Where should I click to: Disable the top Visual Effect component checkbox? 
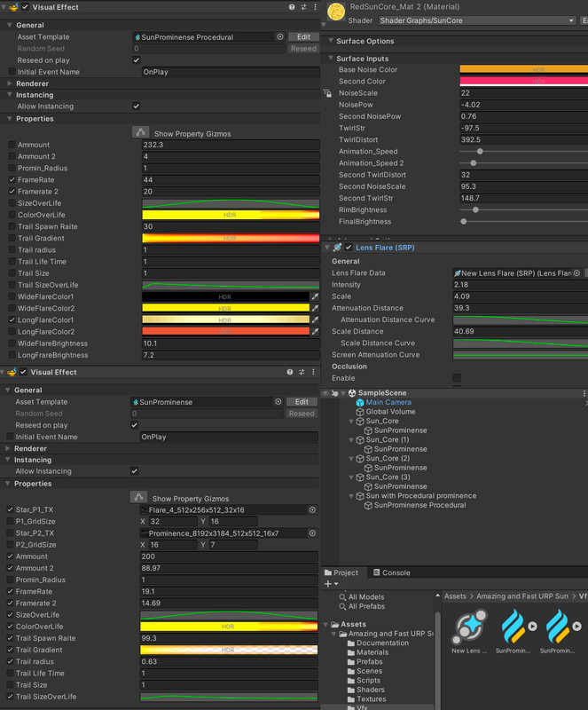pyautogui.click(x=26, y=7)
